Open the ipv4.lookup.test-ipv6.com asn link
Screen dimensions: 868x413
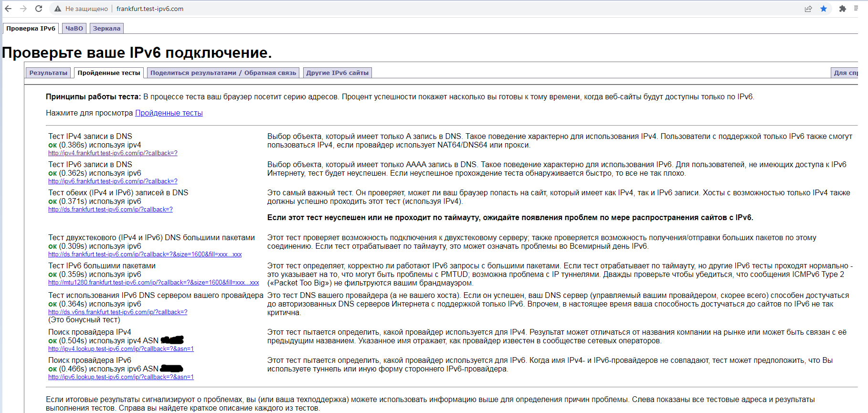[121, 349]
